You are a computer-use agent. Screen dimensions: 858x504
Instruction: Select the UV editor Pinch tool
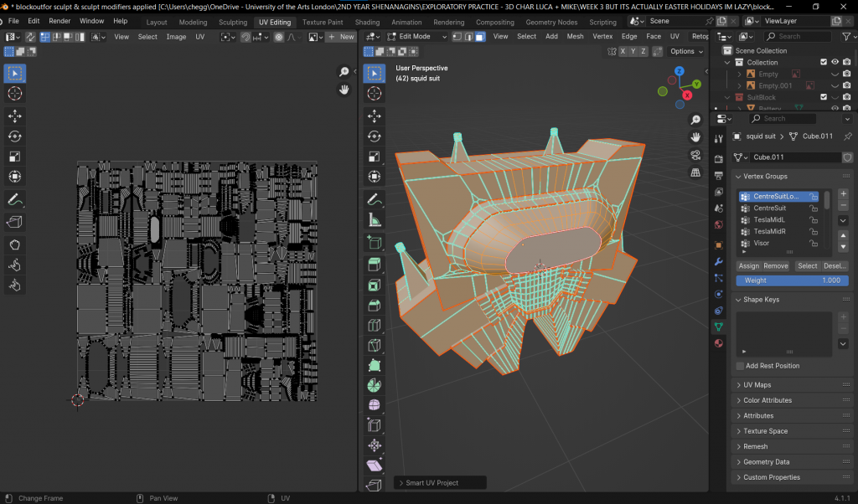coord(15,285)
